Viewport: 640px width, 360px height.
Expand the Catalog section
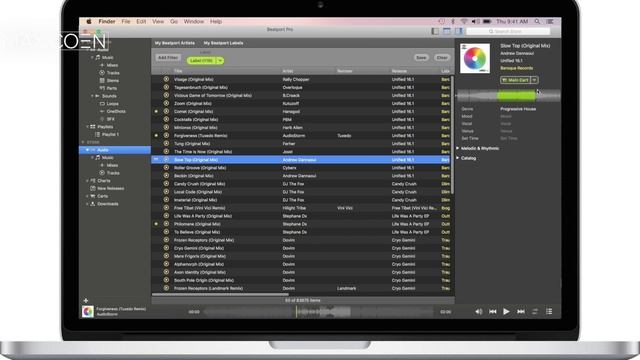[x=458, y=158]
